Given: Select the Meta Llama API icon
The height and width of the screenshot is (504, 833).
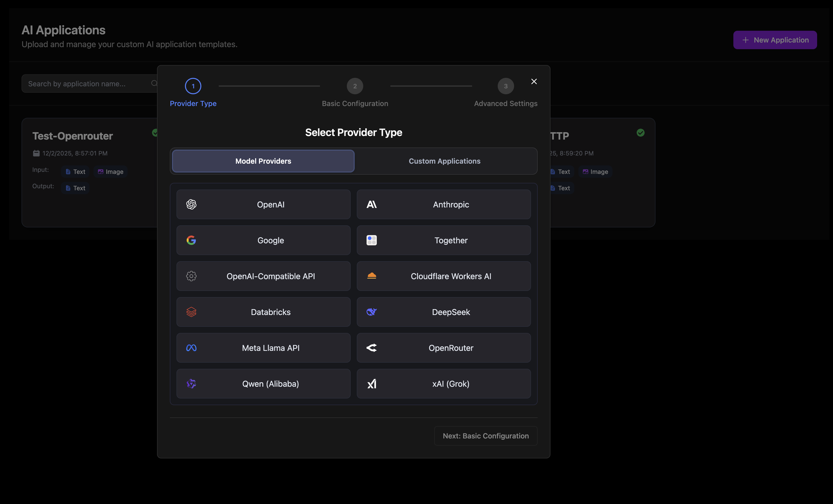Looking at the screenshot, I should tap(191, 348).
